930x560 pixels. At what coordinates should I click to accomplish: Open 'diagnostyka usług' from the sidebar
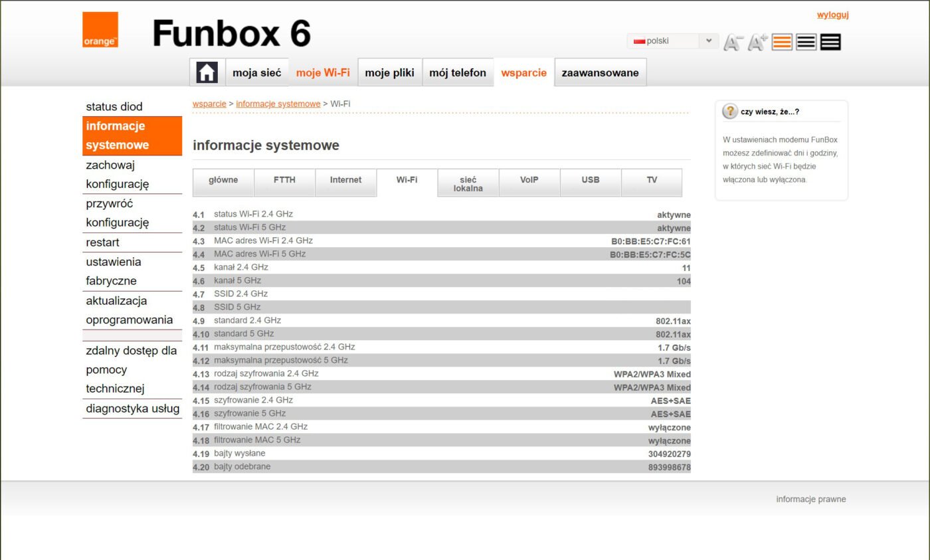[132, 409]
